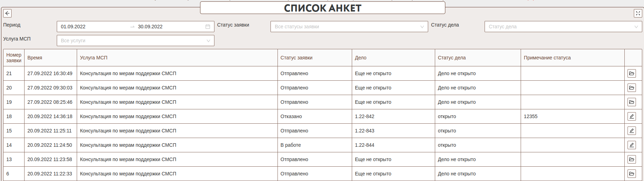Screen dimensions: 644x181
Task: Open the 'Все услуги' dropdown
Action: (x=135, y=41)
